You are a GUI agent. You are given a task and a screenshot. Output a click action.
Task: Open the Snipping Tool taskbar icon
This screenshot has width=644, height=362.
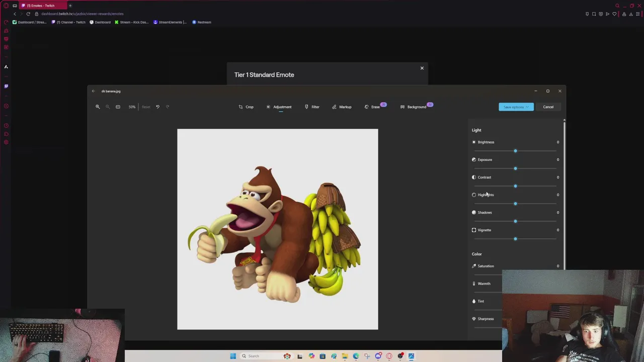point(367,356)
